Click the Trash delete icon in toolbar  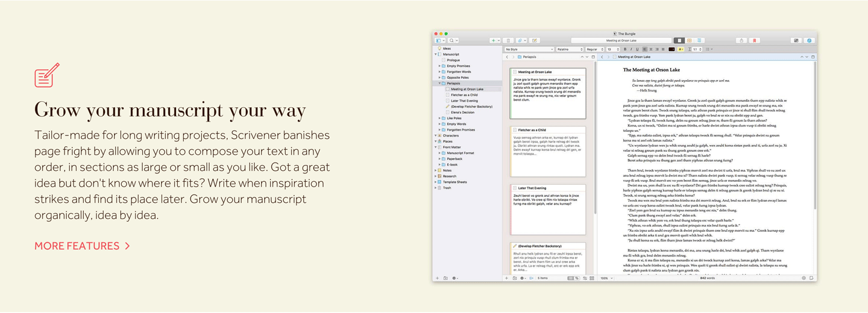[508, 41]
